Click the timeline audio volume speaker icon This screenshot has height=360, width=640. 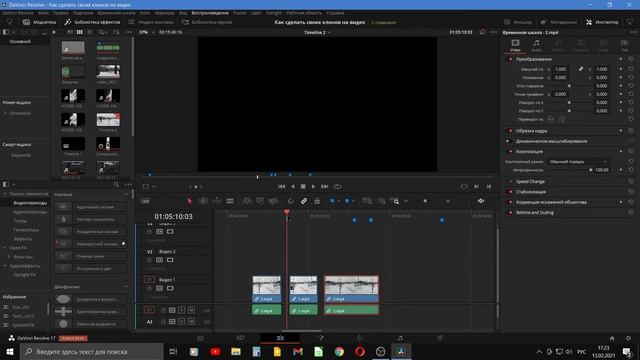(x=481, y=201)
